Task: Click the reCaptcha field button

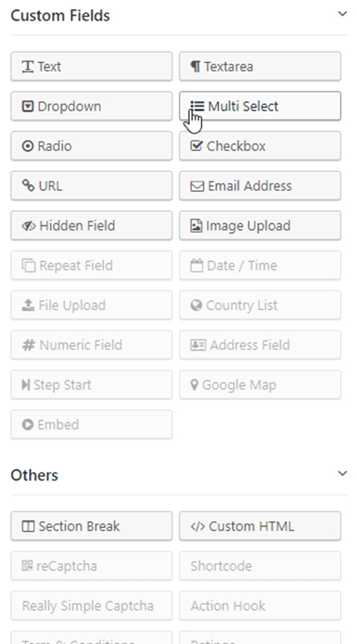Action: 91,566
